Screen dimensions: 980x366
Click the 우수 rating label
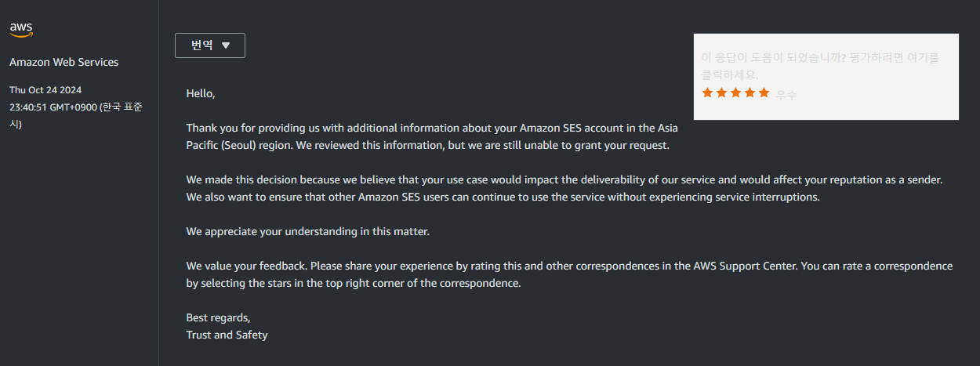786,95
